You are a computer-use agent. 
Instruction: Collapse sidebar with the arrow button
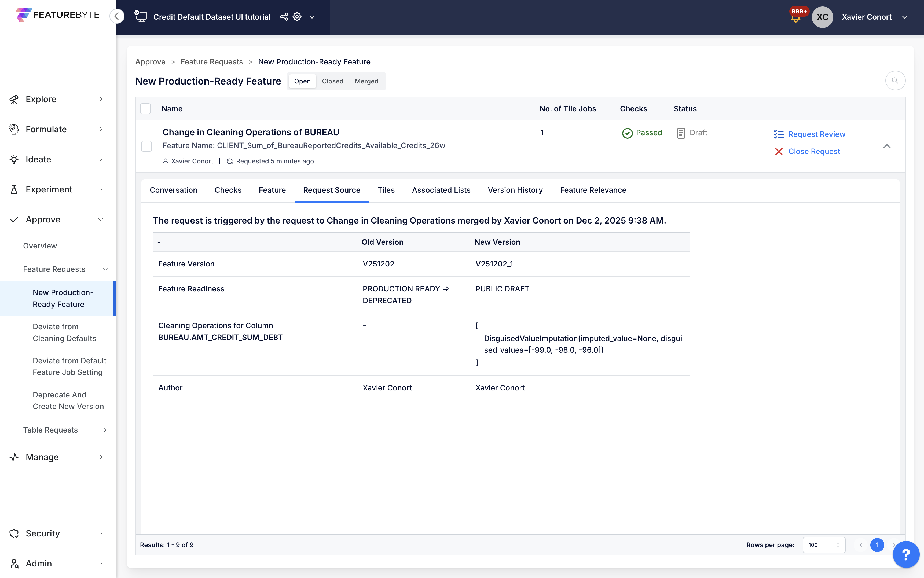pyautogui.click(x=117, y=16)
